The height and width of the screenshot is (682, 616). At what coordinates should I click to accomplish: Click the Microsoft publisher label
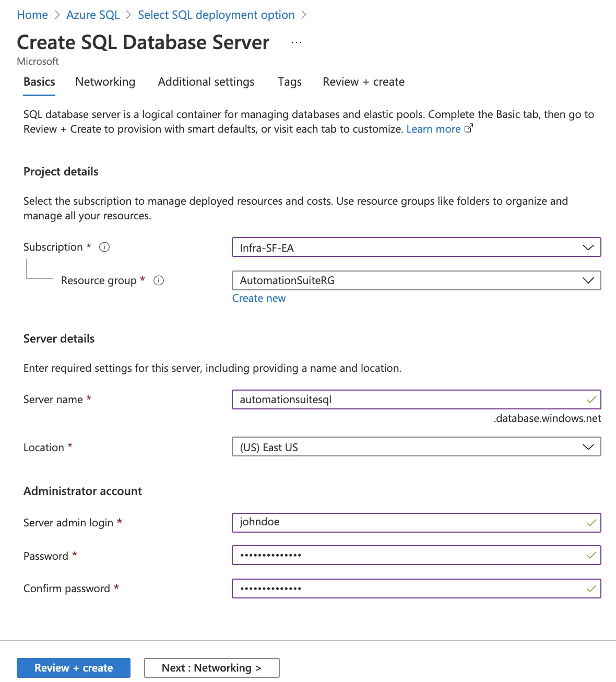tap(38, 61)
